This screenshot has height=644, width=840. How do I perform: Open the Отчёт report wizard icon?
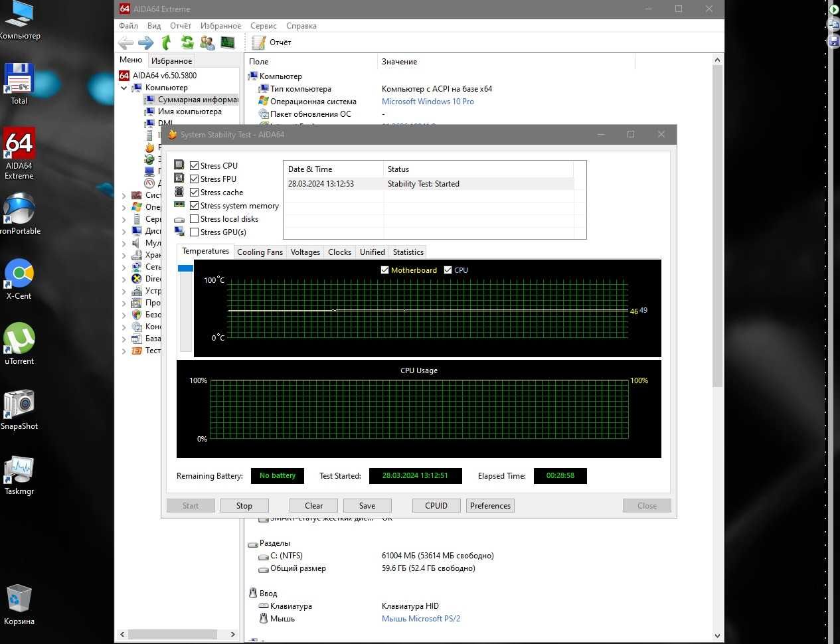pos(258,42)
